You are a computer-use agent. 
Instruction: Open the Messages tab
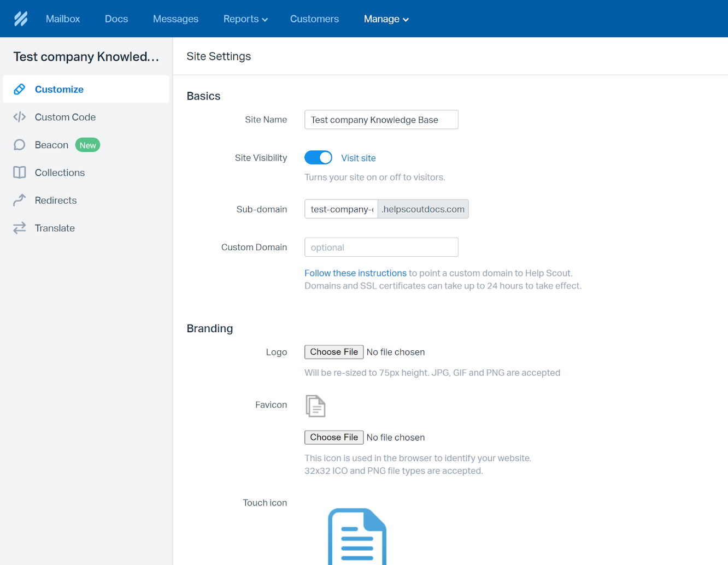coord(175,19)
